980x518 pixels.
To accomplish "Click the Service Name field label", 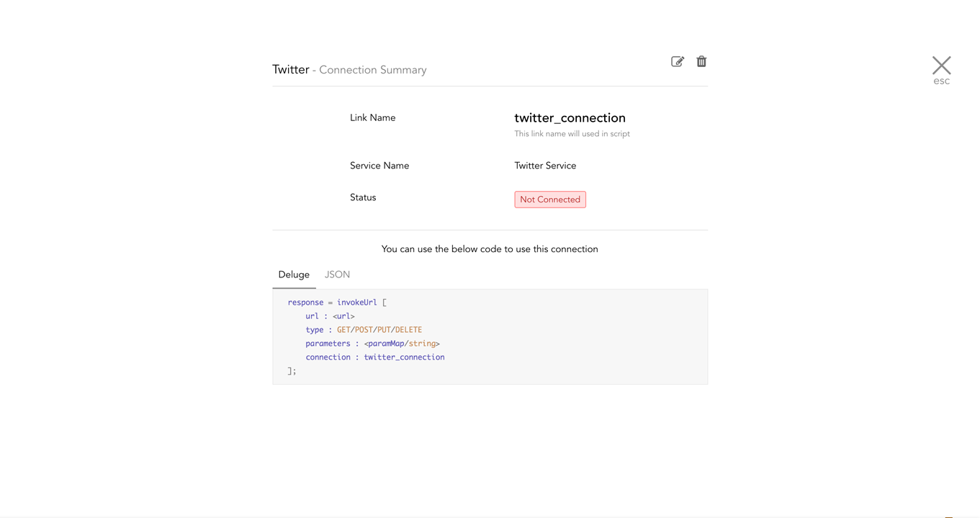I will point(379,166).
